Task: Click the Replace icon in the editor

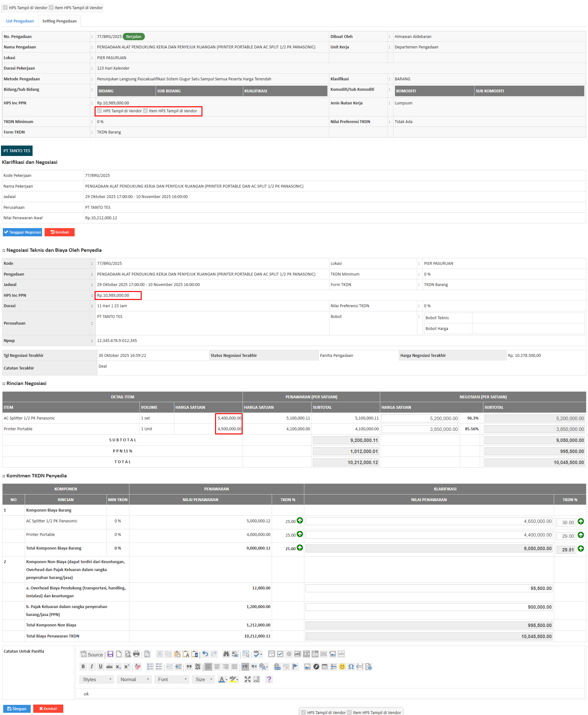Action: (235, 654)
